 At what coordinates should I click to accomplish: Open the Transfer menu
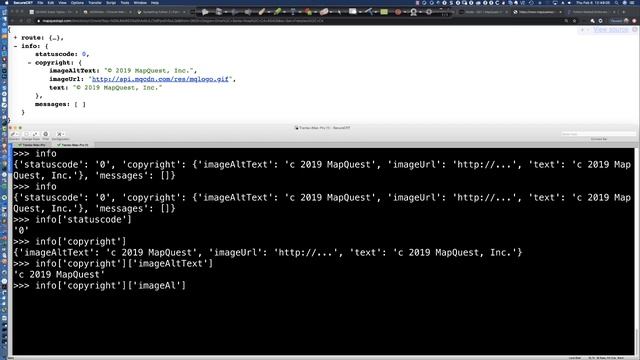(x=95, y=2)
